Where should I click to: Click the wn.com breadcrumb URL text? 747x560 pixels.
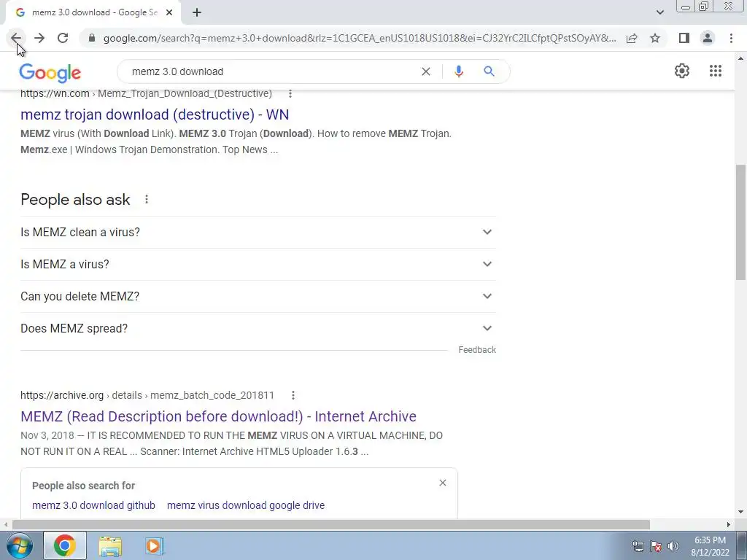(x=146, y=94)
